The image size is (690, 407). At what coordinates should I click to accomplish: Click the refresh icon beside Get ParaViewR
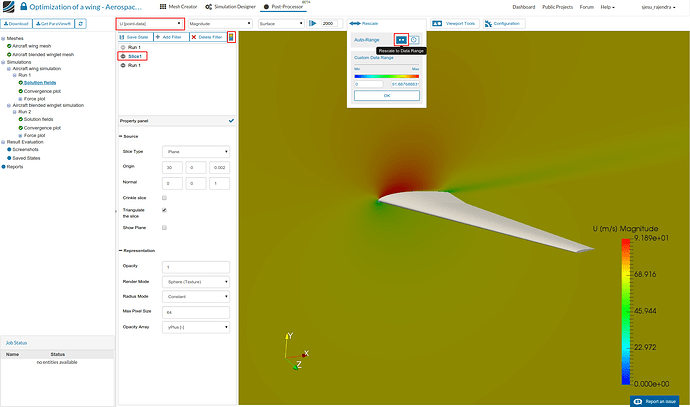tap(81, 24)
